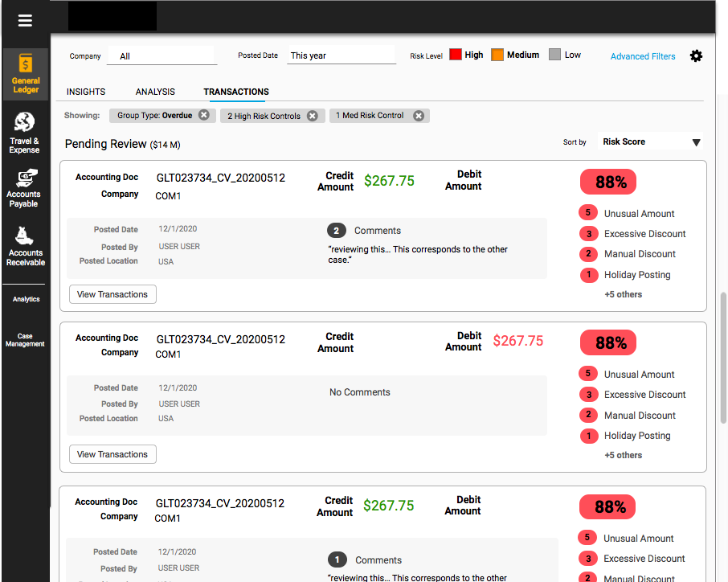The height and width of the screenshot is (582, 728).
Task: Open the Company dropdown showing All
Action: [162, 55]
